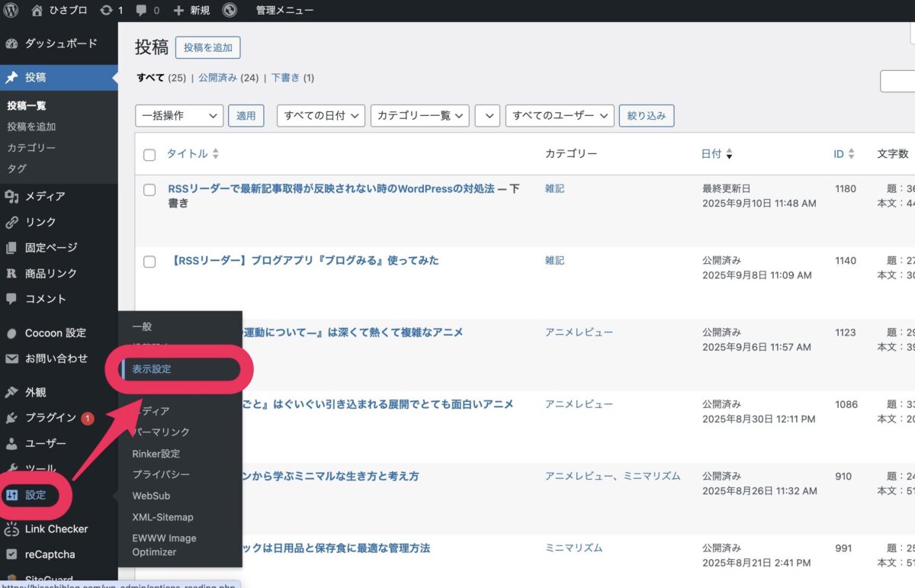Screen dimensions: 915x588
Task: Click the 絞り込み filter button
Action: tap(646, 116)
